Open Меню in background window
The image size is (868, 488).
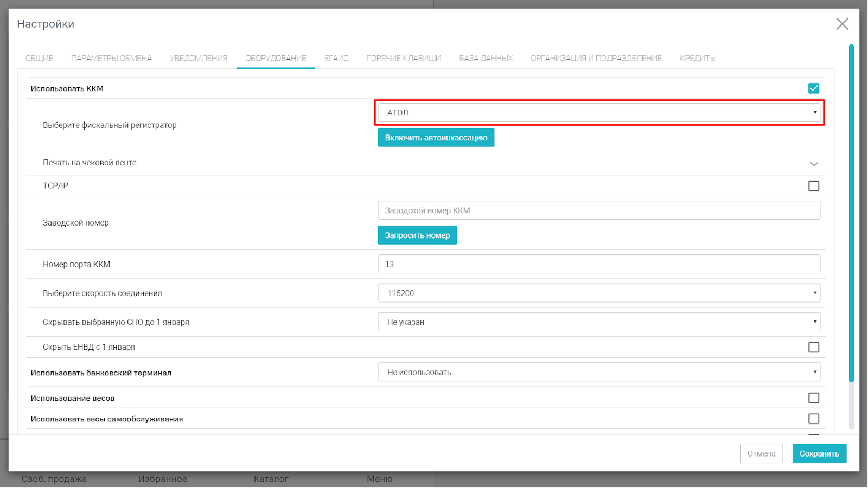(380, 479)
